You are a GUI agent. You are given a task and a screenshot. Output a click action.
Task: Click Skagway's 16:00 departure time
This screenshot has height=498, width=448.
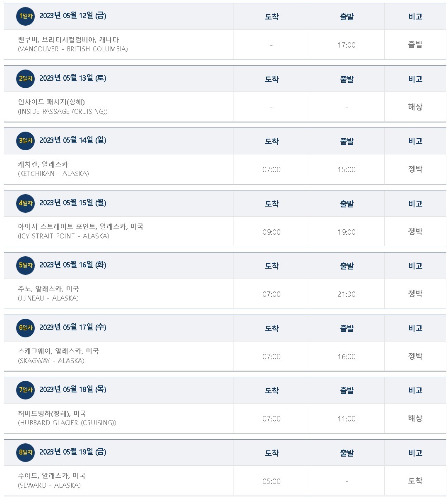click(347, 357)
